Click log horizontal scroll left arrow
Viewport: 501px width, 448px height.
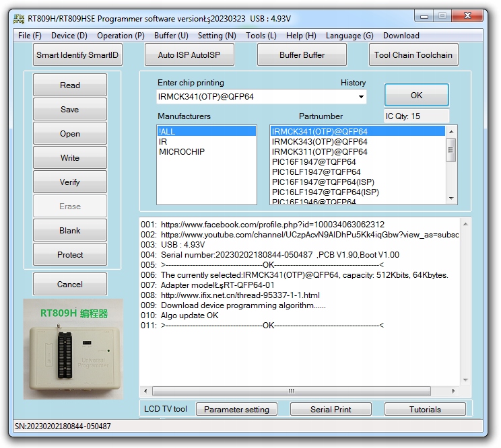click(145, 391)
